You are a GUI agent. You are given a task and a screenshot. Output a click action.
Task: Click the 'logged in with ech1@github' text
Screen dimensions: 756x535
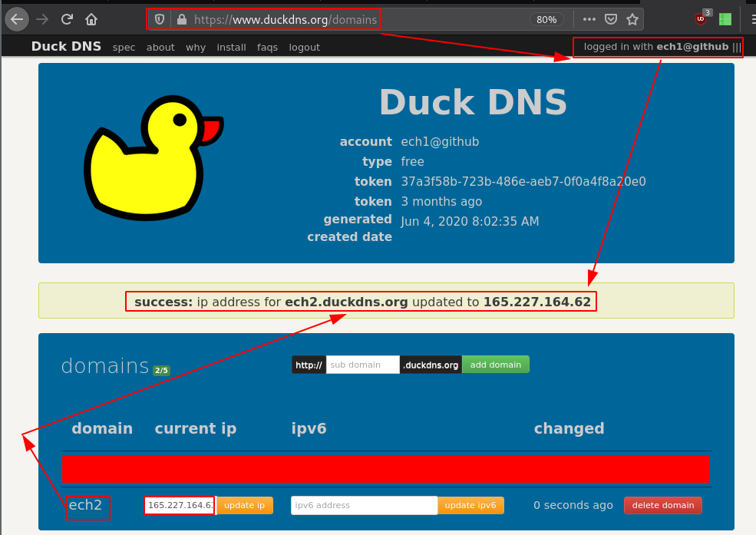click(x=656, y=47)
